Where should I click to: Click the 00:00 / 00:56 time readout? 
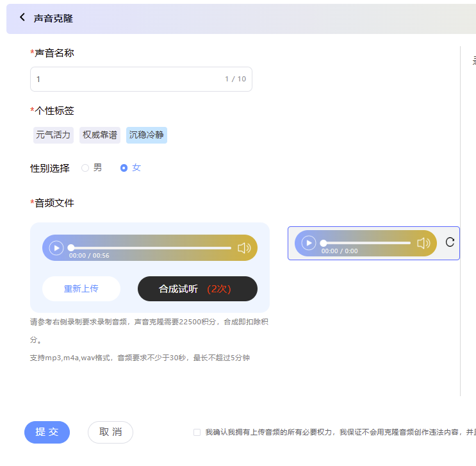pos(89,256)
